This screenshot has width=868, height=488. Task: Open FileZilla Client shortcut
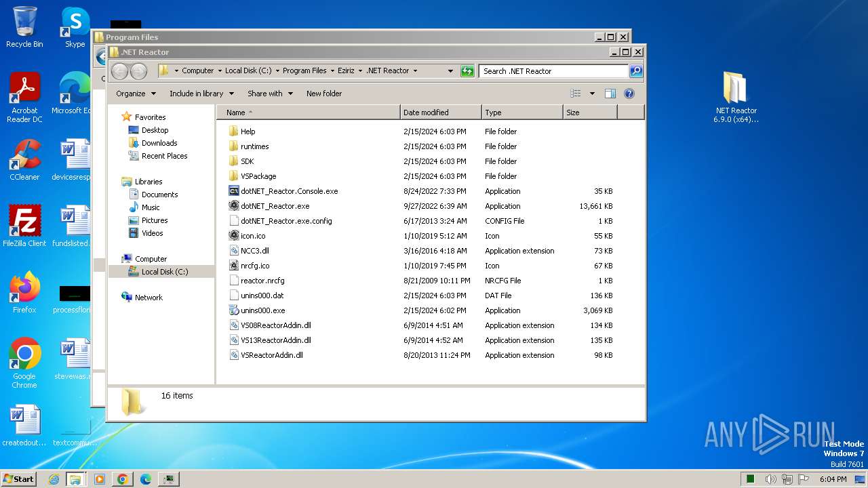pyautogui.click(x=24, y=226)
